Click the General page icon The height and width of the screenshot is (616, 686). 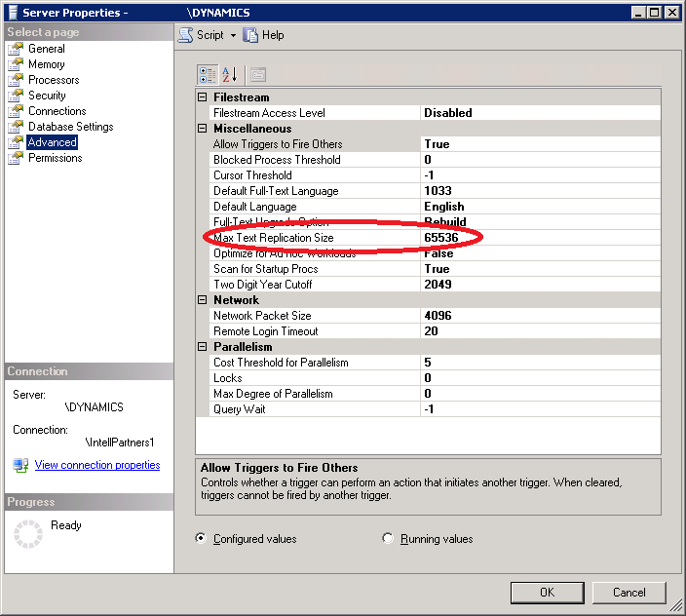[x=16, y=49]
